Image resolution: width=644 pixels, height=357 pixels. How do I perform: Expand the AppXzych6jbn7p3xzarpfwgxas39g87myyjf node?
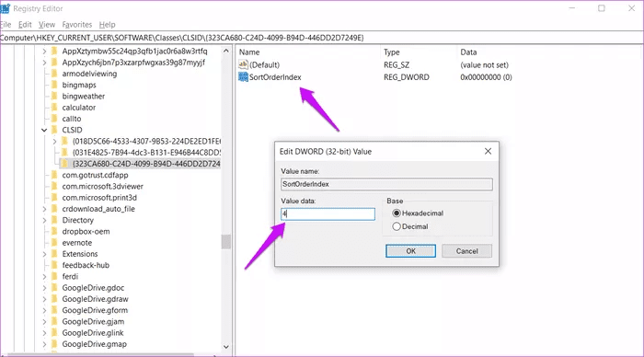point(44,63)
